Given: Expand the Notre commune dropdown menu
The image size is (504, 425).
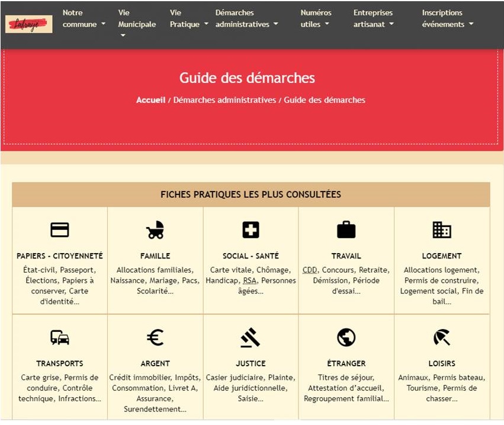Looking at the screenshot, I should pos(84,18).
